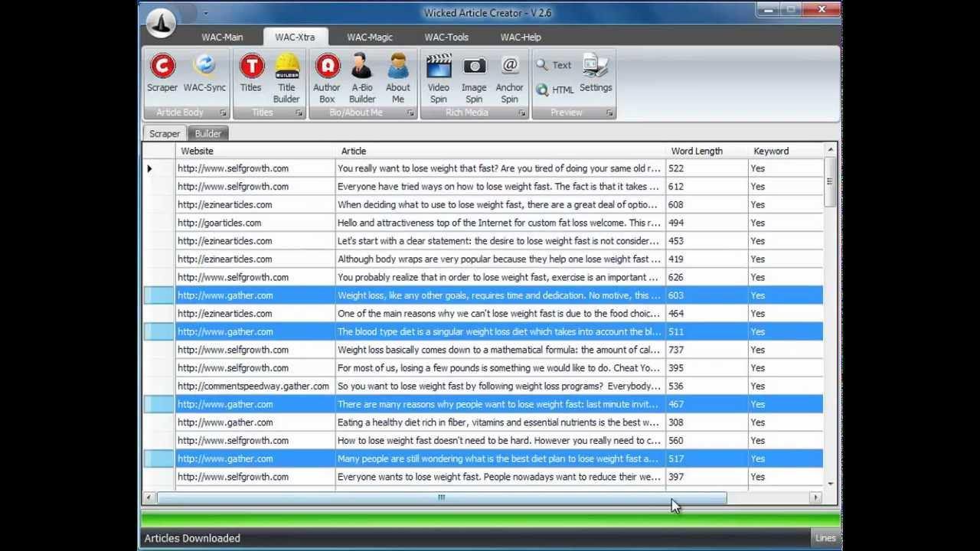This screenshot has height=551, width=980.
Task: Preview the article as Text
Action: coord(554,65)
